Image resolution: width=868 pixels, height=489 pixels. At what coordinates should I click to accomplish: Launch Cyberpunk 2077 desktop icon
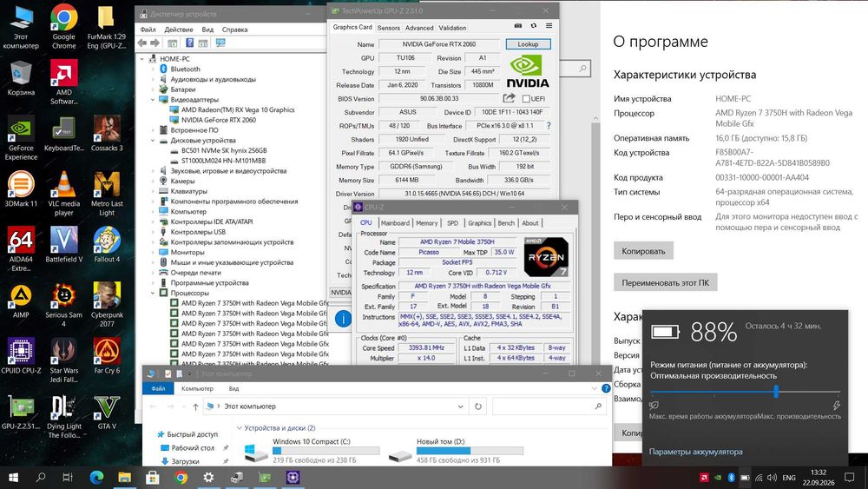point(107,305)
